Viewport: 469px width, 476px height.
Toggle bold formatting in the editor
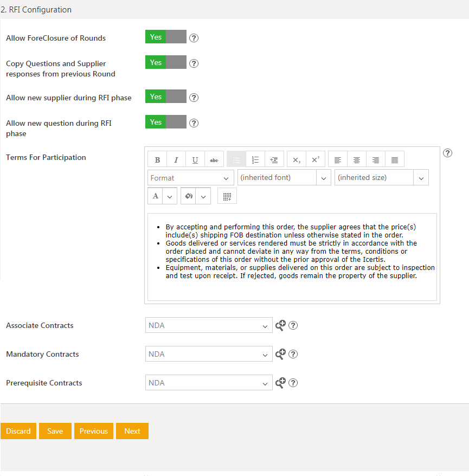click(157, 159)
